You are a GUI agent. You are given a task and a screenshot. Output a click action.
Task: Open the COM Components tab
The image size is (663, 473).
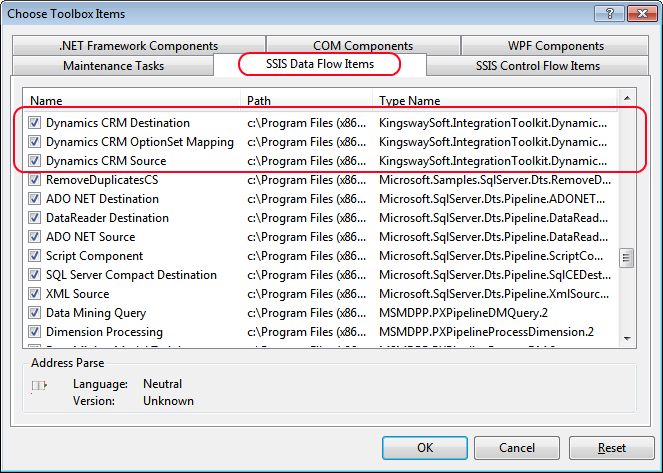[x=363, y=46]
